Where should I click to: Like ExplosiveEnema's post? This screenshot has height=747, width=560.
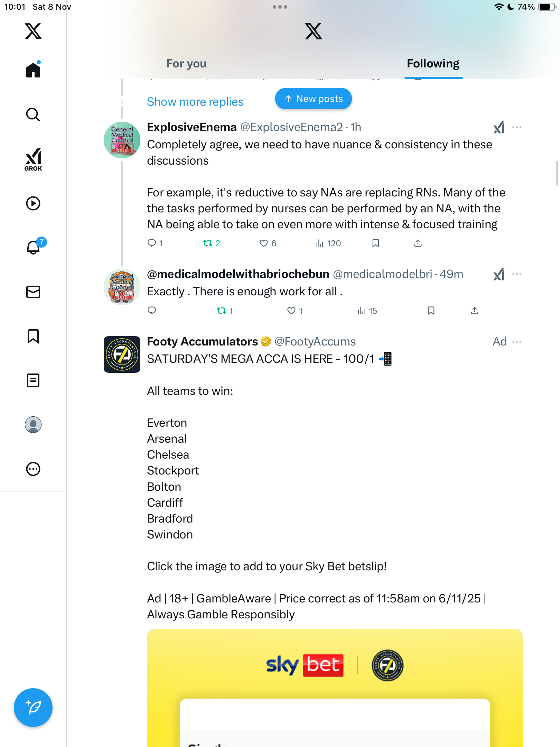coord(264,243)
